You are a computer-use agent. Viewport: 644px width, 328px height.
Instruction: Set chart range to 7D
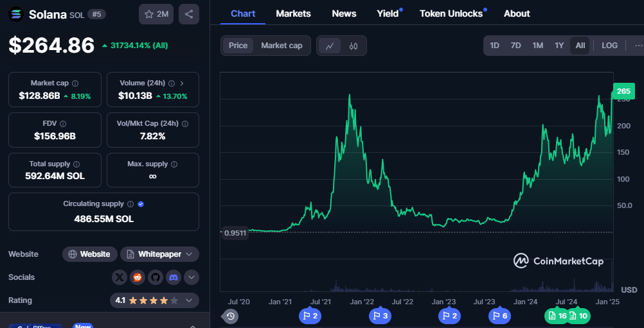point(516,46)
